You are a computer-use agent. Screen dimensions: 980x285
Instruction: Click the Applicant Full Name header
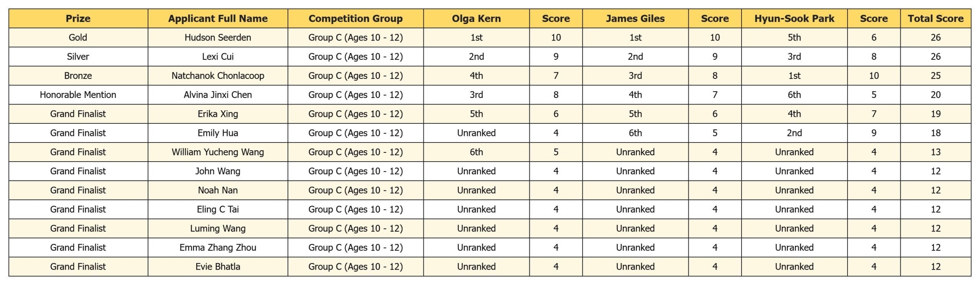coord(218,18)
